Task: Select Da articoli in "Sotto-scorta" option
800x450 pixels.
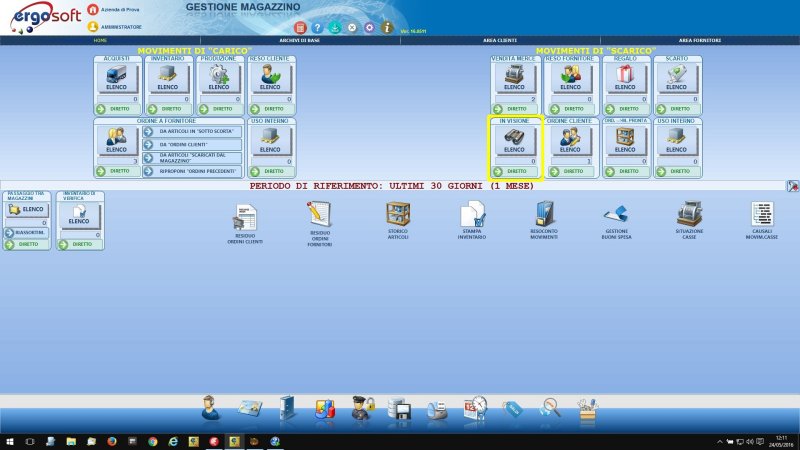Action: (x=193, y=131)
